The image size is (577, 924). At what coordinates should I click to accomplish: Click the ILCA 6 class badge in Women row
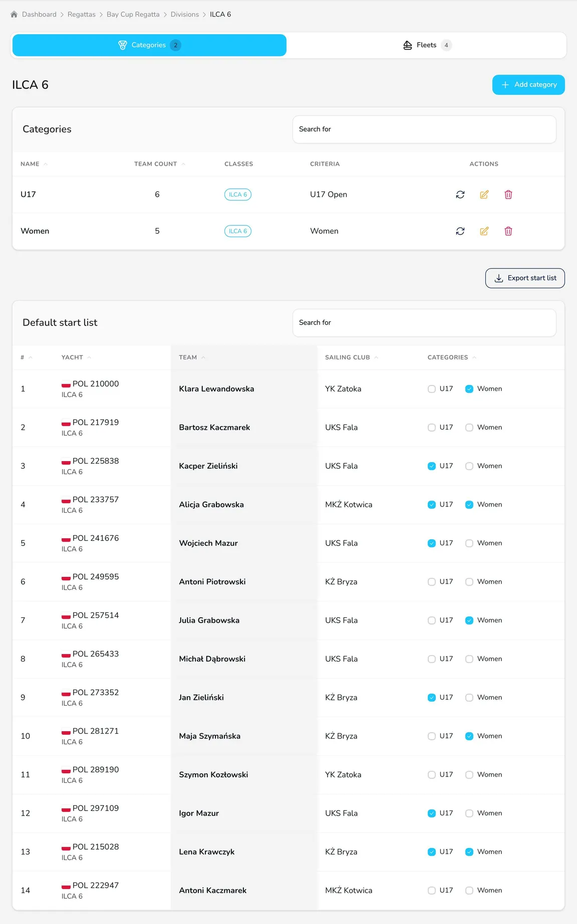238,231
